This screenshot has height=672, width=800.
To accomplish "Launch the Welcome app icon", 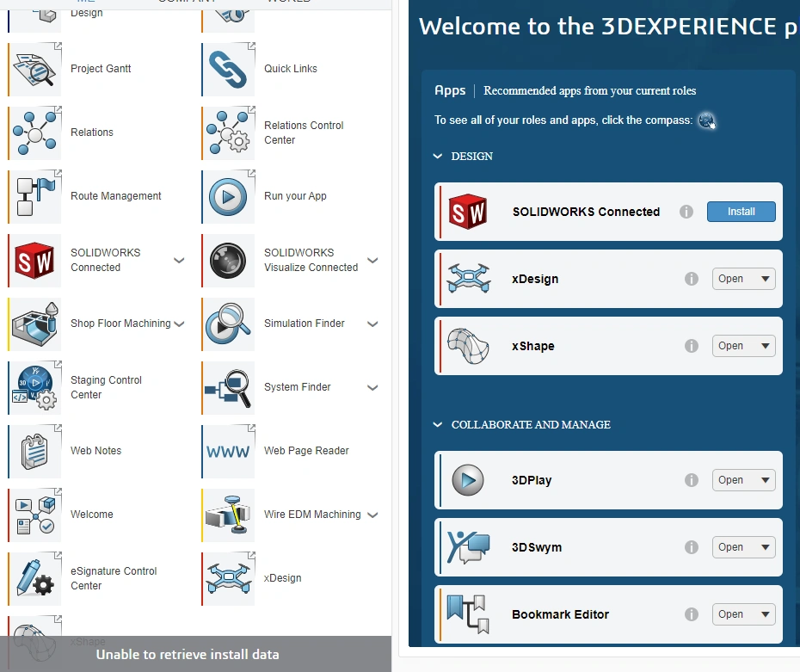I will click(x=35, y=515).
